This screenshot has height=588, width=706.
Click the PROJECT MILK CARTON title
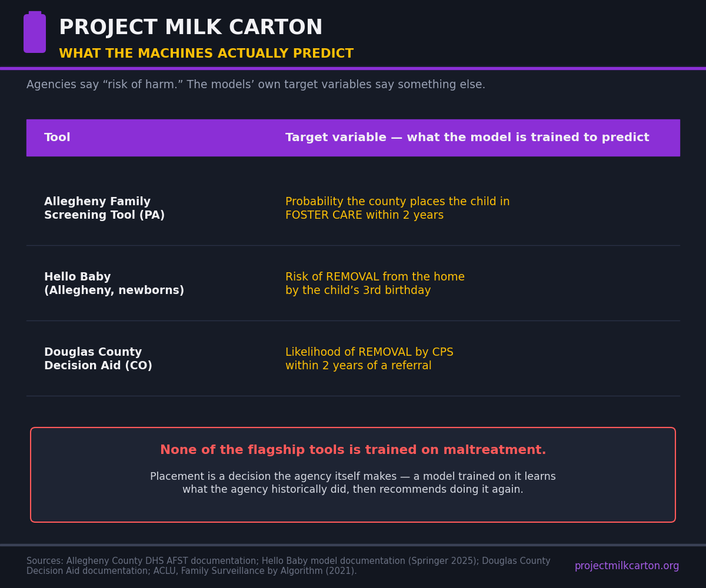click(191, 28)
